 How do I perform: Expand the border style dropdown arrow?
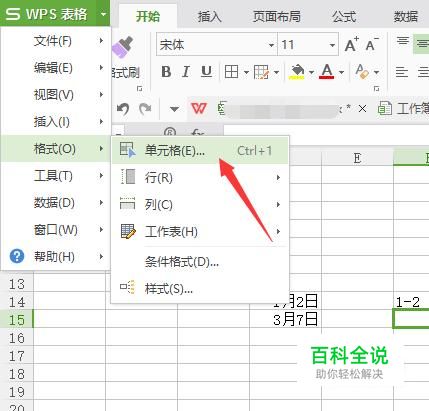coord(246,72)
